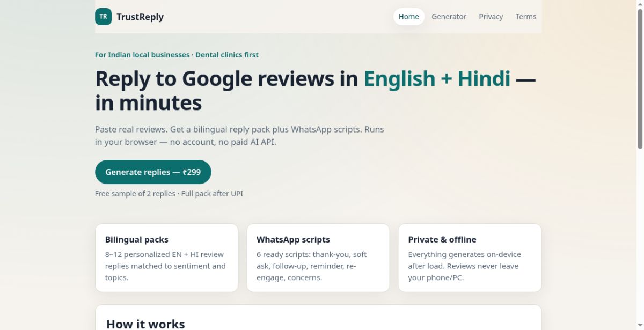Screen dimensions: 644x330
Task: Open the Generator page
Action: (x=449, y=17)
